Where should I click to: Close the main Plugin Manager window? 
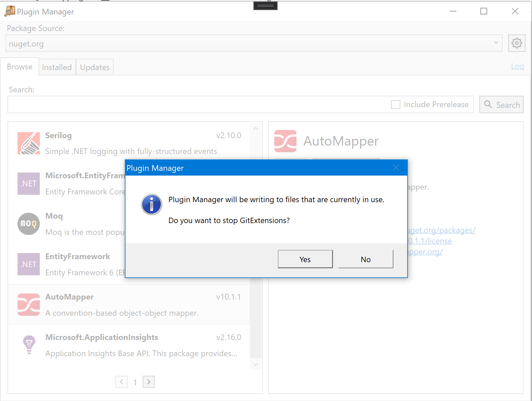tap(515, 11)
